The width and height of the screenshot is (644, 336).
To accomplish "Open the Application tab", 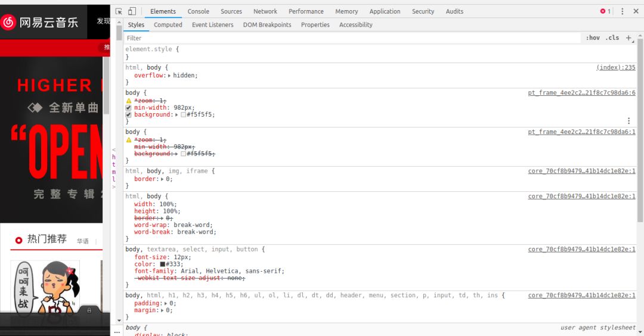I will (x=385, y=11).
